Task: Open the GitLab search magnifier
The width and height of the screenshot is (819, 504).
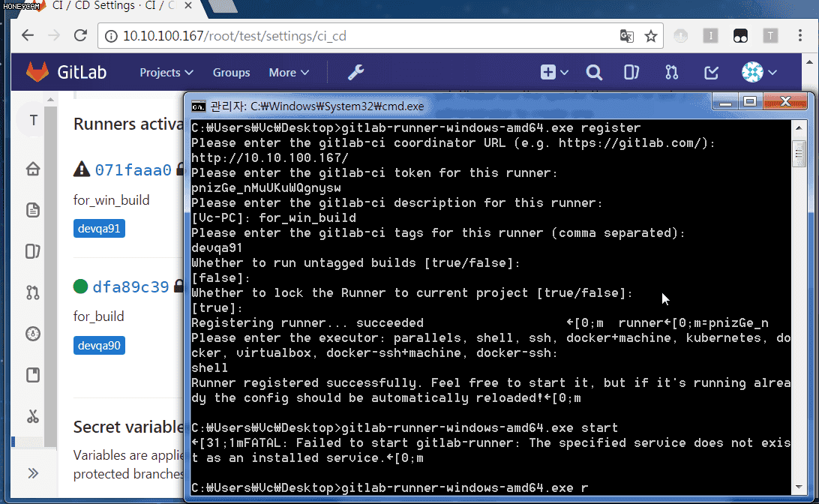Action: (x=594, y=73)
